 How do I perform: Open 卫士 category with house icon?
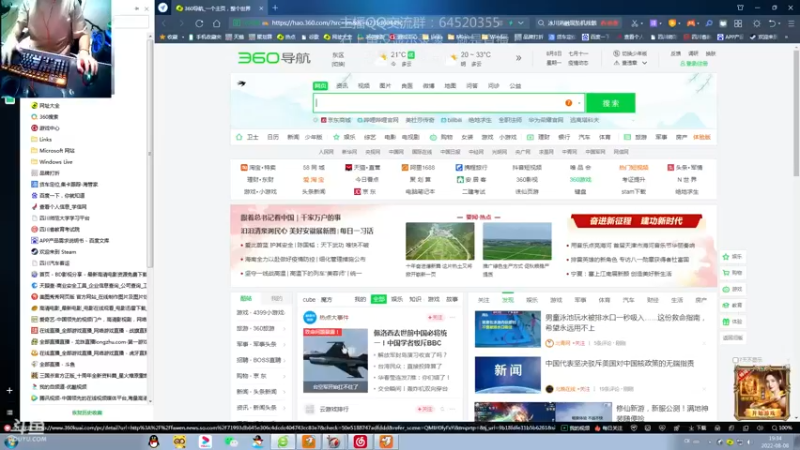click(x=247, y=137)
